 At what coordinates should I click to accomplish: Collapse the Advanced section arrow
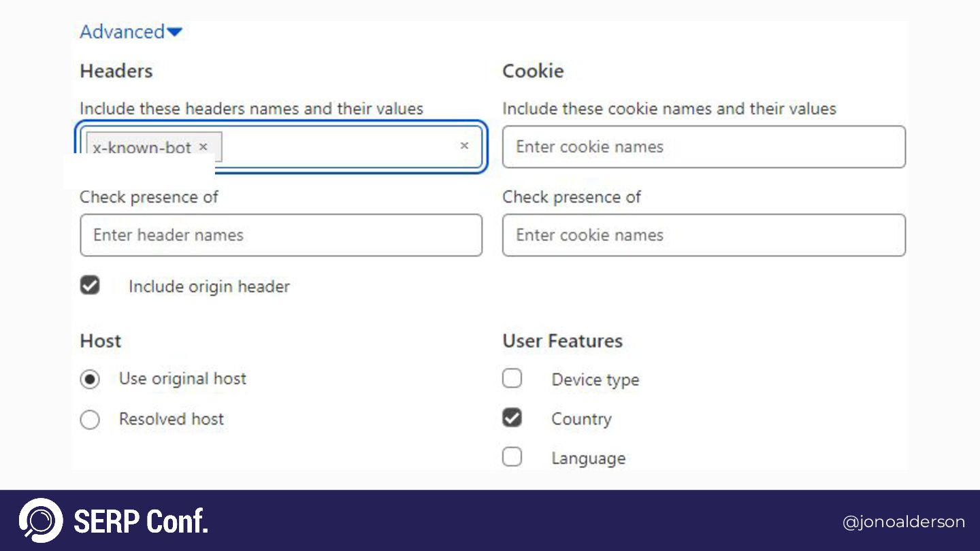click(175, 32)
